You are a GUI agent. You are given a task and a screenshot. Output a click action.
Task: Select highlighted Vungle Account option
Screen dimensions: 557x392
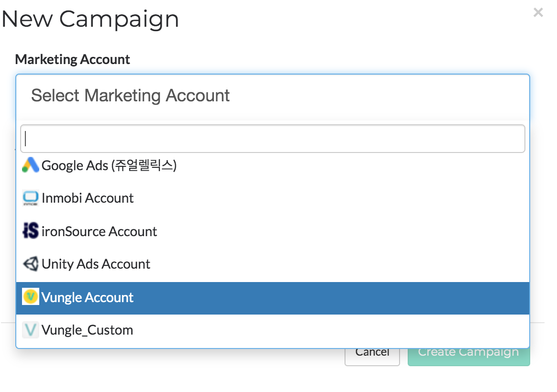pyautogui.click(x=273, y=298)
